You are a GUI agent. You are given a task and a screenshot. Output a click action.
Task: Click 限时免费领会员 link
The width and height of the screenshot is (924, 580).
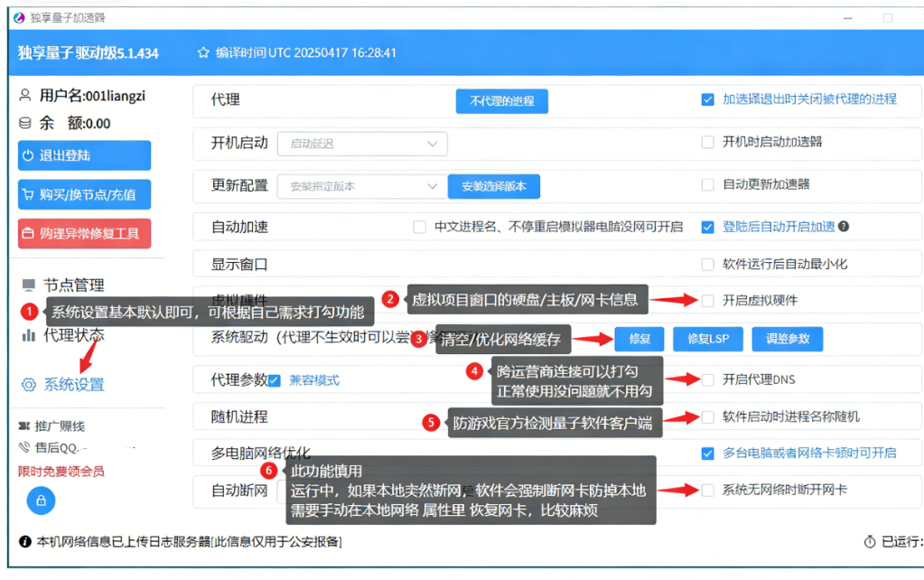[x=61, y=471]
